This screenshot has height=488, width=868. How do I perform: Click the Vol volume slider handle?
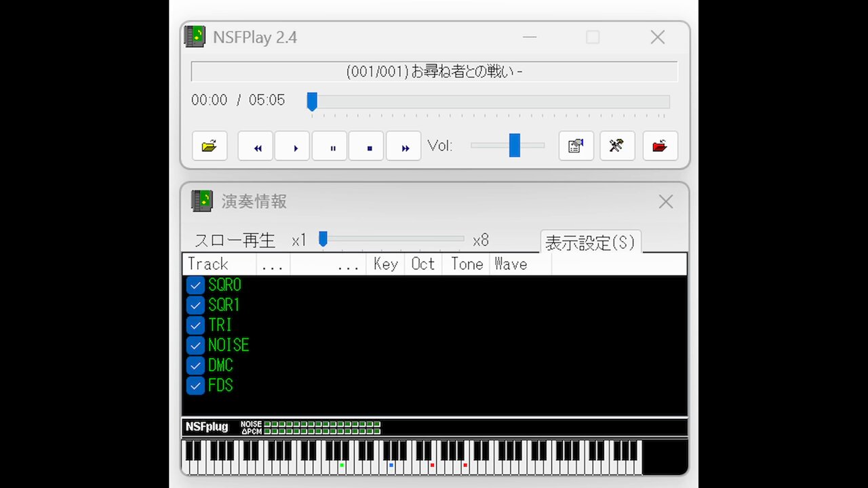515,145
